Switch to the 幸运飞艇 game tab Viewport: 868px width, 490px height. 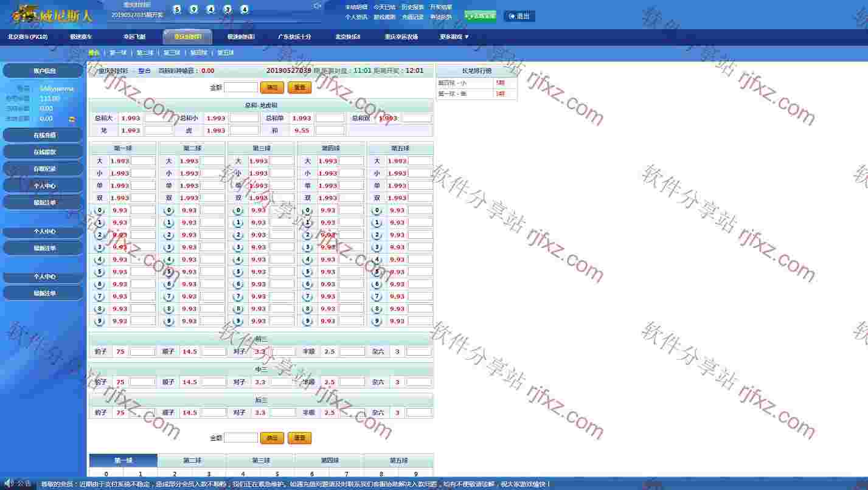tap(134, 36)
